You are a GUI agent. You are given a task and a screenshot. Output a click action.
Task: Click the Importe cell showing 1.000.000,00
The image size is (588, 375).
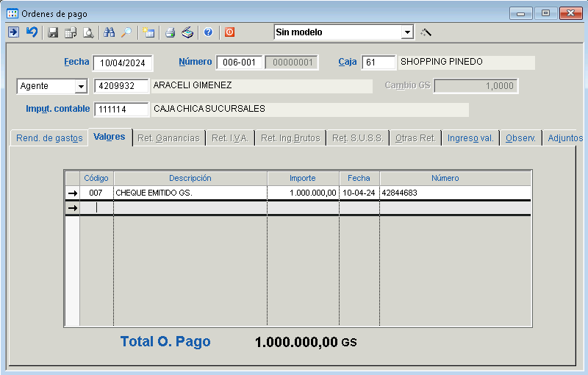[x=303, y=193]
